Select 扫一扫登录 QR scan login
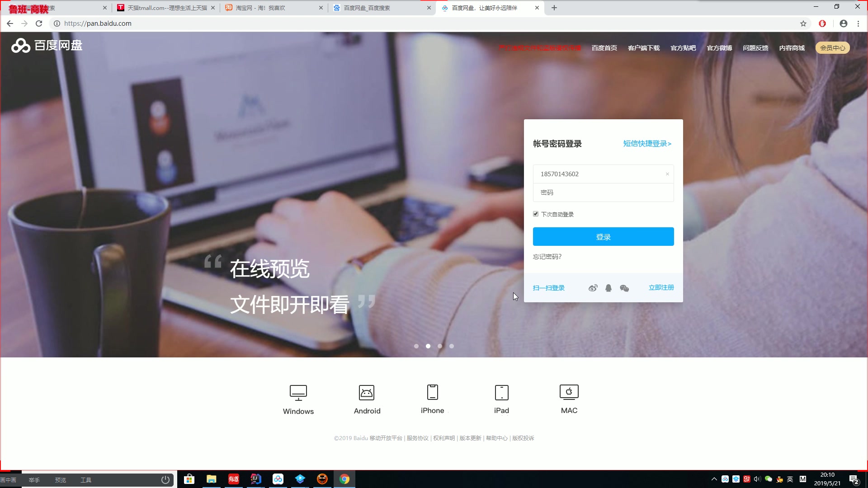868x488 pixels. click(548, 287)
